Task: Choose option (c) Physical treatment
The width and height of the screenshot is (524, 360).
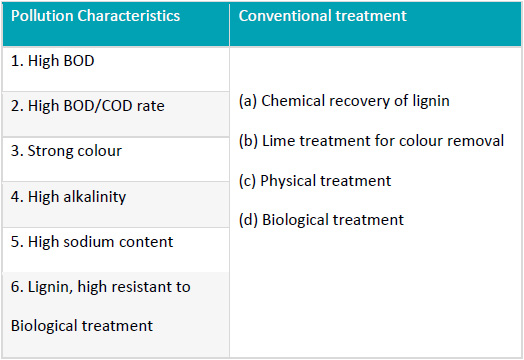Action: 315,181
